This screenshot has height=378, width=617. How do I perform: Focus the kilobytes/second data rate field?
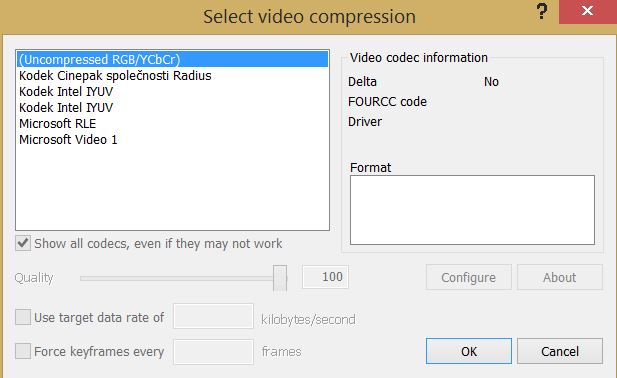click(213, 316)
